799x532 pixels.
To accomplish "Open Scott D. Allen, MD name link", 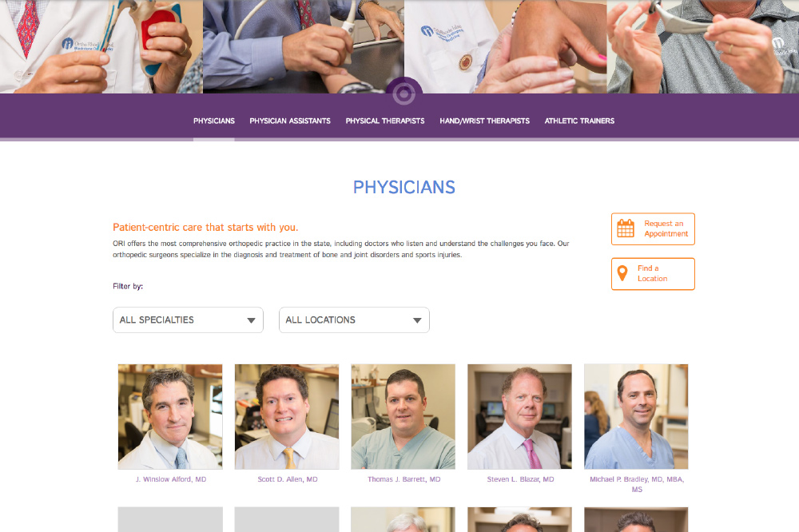I will [288, 479].
